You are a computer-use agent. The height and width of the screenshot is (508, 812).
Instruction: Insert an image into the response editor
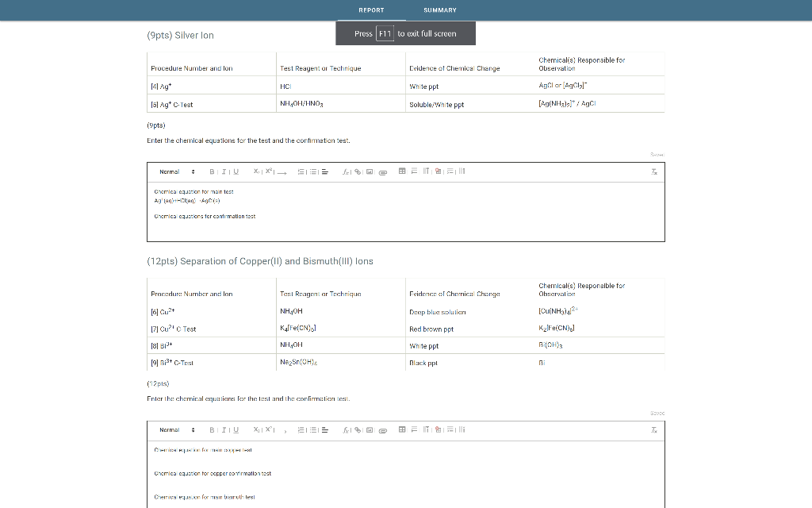pyautogui.click(x=369, y=171)
